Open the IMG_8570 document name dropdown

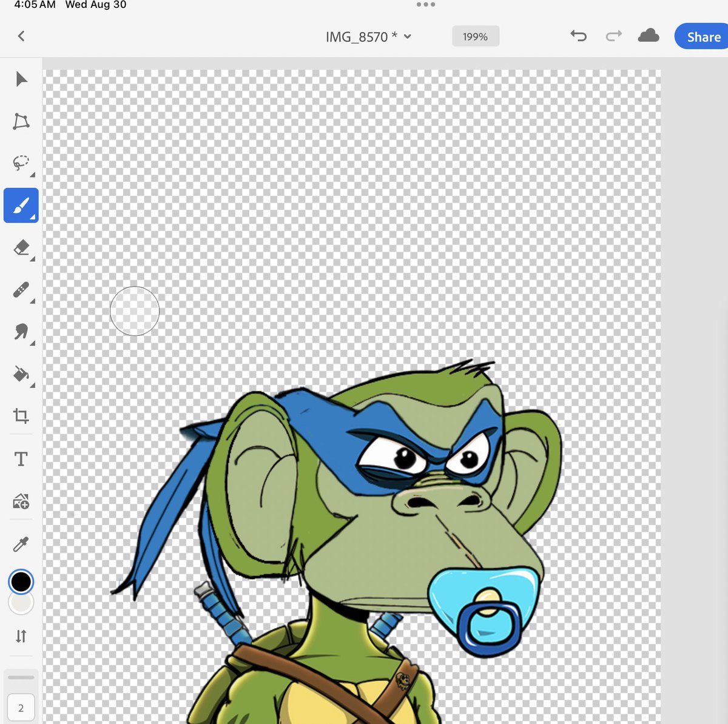[x=369, y=37]
